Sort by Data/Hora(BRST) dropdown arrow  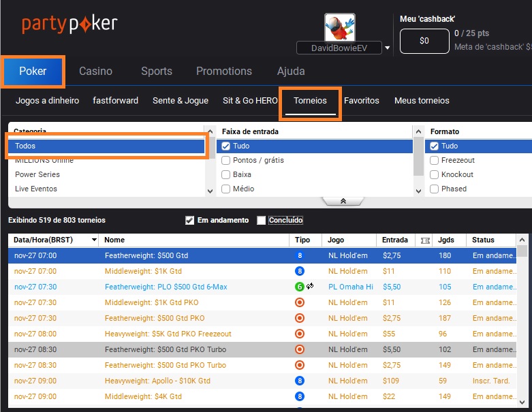pos(94,240)
